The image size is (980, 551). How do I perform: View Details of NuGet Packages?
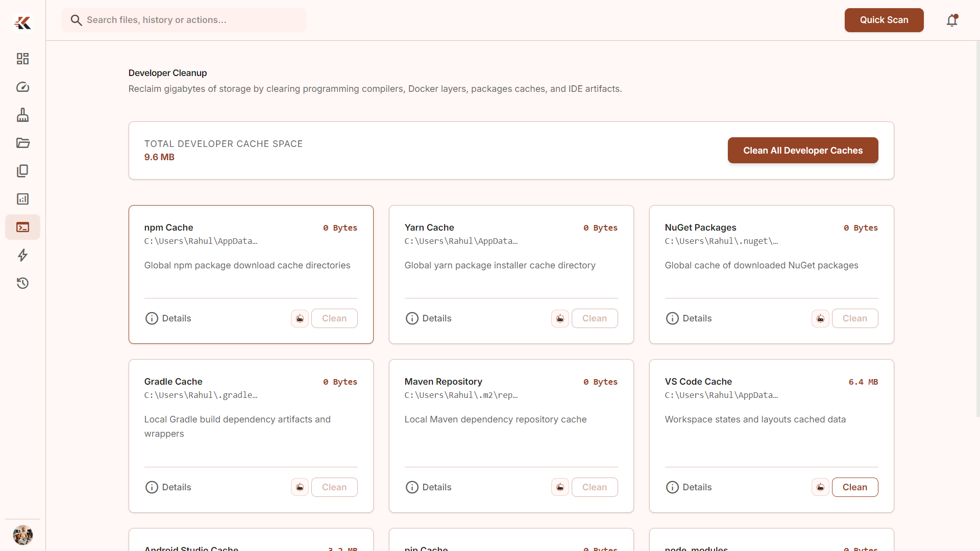coord(689,318)
